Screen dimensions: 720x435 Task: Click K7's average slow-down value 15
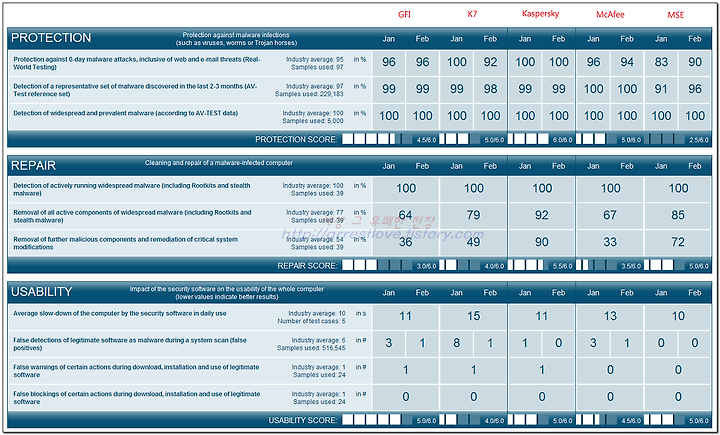[473, 316]
